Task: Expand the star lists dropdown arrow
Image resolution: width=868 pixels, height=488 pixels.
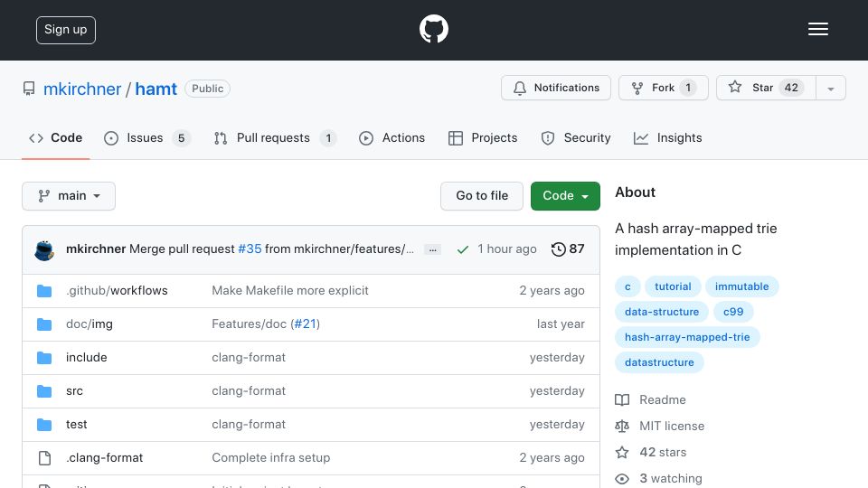Action: pos(830,88)
